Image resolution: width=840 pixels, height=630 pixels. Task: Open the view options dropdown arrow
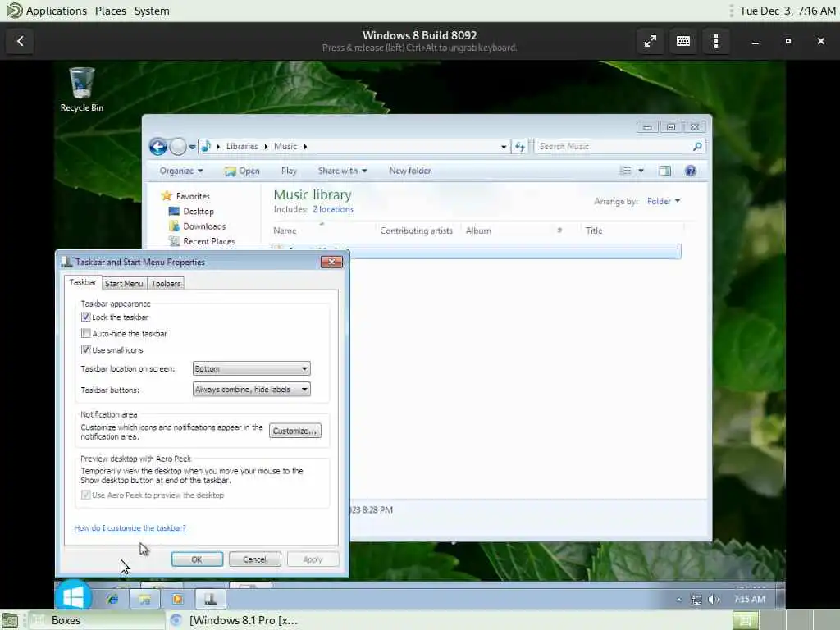pos(641,171)
